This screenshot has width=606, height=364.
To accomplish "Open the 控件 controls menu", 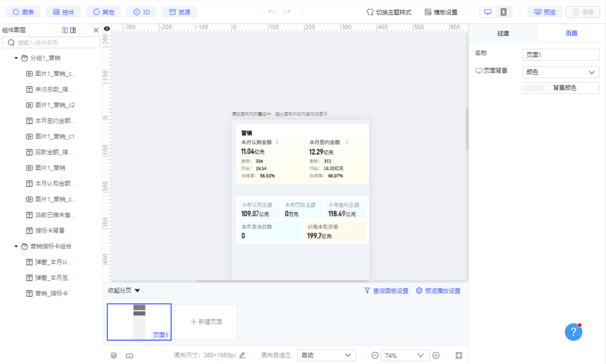I will tap(63, 12).
